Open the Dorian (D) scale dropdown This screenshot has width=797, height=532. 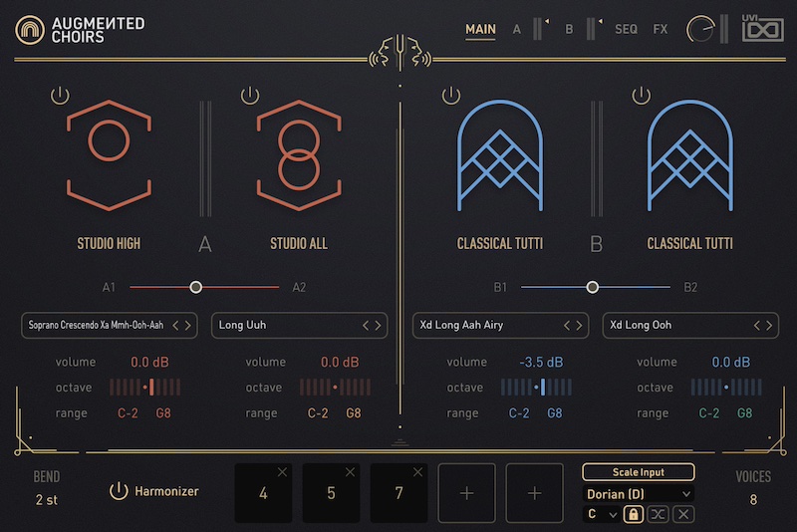pos(639,494)
